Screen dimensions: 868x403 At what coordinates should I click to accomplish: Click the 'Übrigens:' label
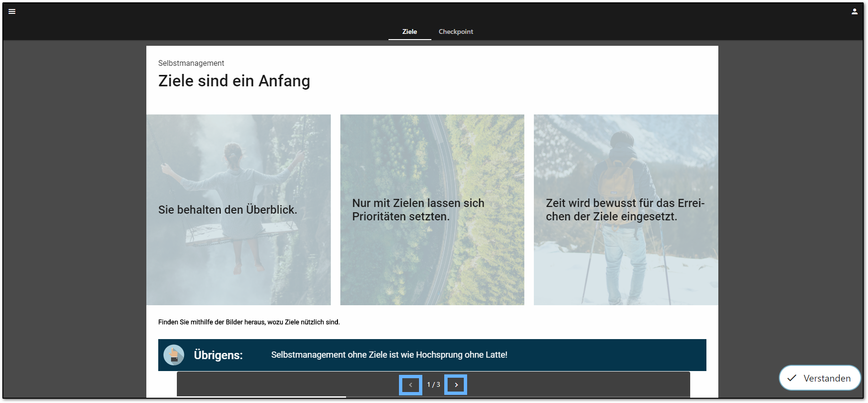click(x=218, y=355)
